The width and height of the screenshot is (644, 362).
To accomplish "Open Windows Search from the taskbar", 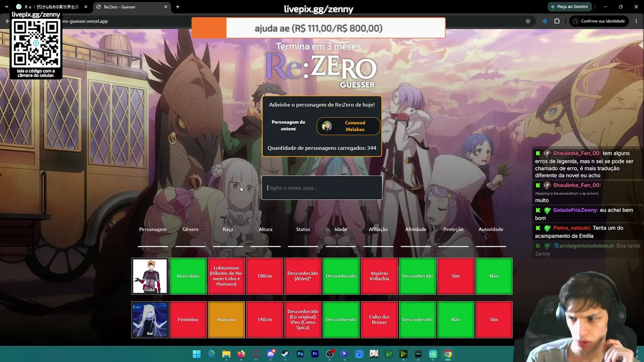I will (211, 354).
